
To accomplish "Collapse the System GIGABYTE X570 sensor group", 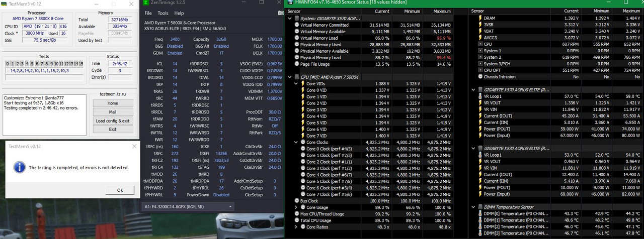I will [x=290, y=19].
